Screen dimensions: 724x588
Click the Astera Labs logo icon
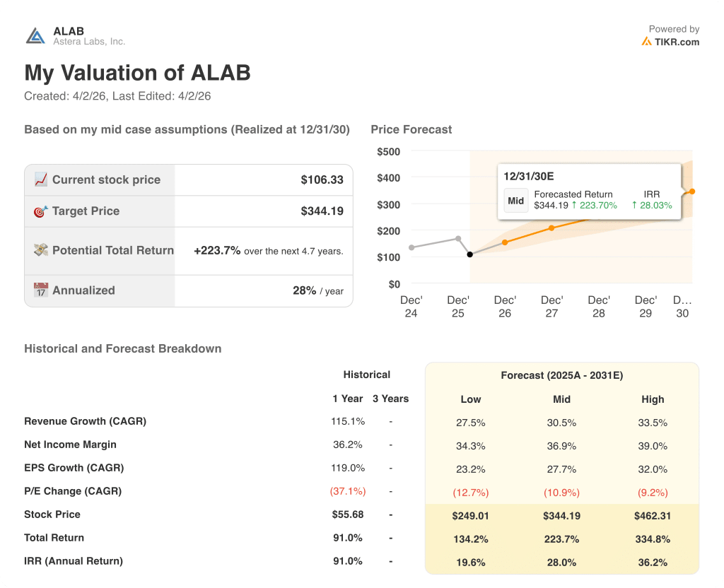(35, 36)
